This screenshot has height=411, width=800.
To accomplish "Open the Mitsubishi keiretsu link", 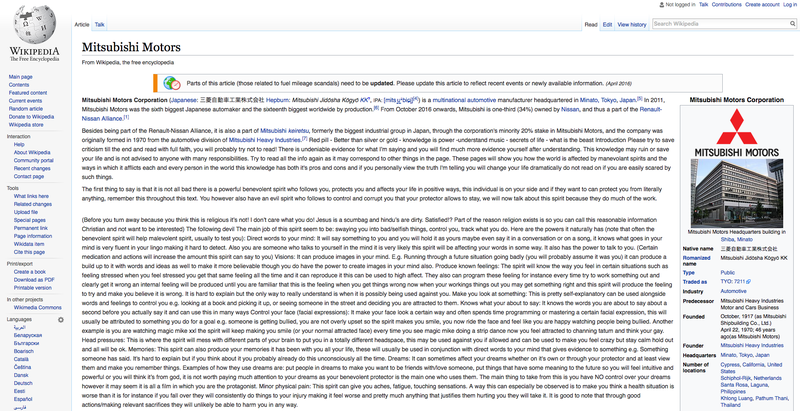I will click(285, 131).
